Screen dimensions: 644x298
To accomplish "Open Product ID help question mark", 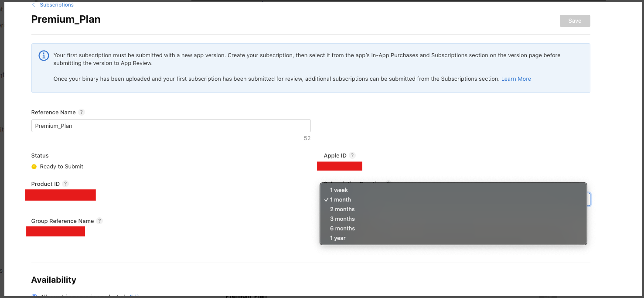I will point(65,184).
